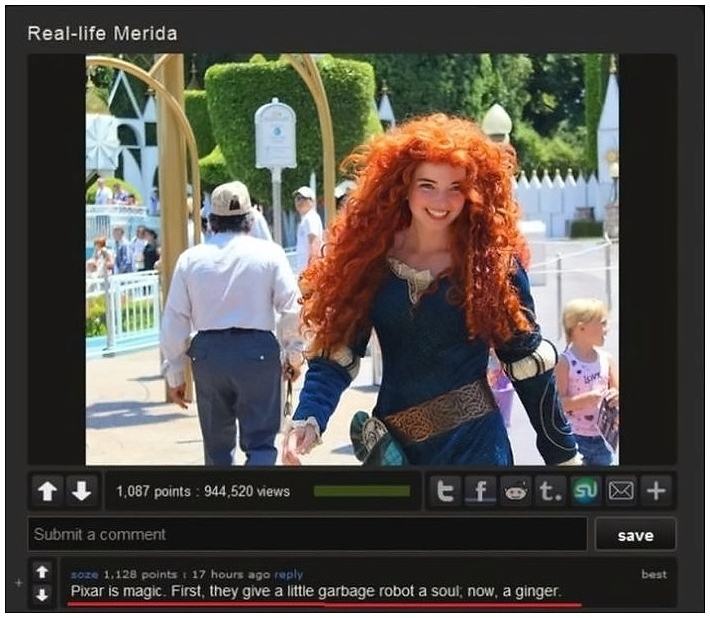The width and height of the screenshot is (710, 618).
Task: Reply to soze's comment
Action: point(288,575)
